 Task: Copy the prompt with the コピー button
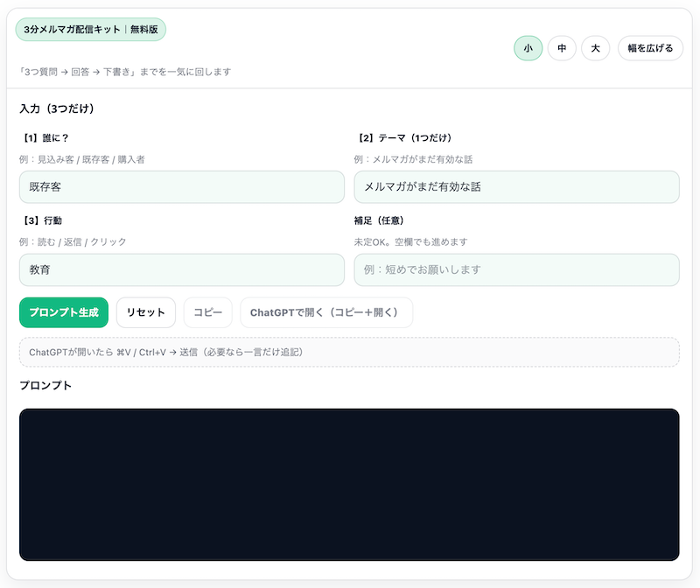tap(207, 312)
